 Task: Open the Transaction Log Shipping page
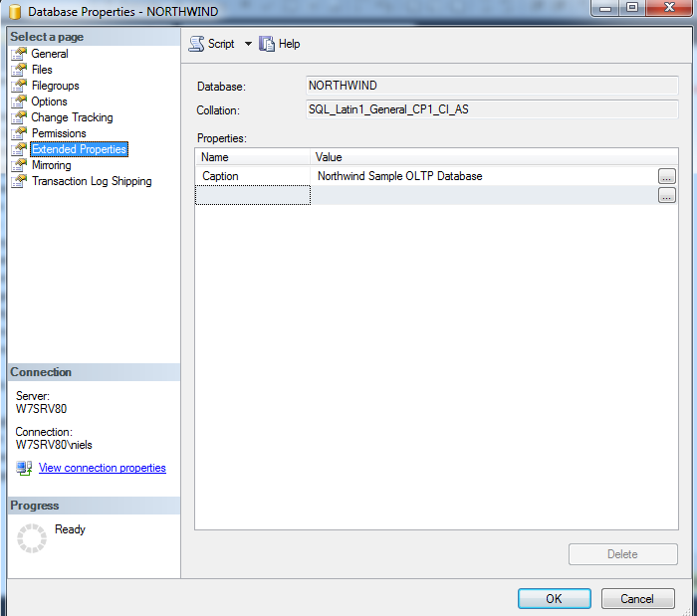point(92,181)
